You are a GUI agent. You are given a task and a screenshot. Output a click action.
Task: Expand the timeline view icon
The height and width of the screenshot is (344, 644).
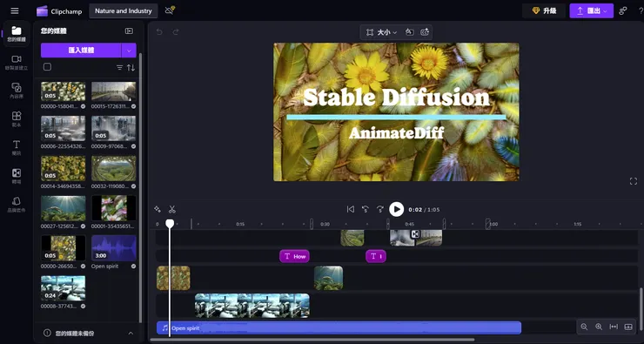(628, 327)
